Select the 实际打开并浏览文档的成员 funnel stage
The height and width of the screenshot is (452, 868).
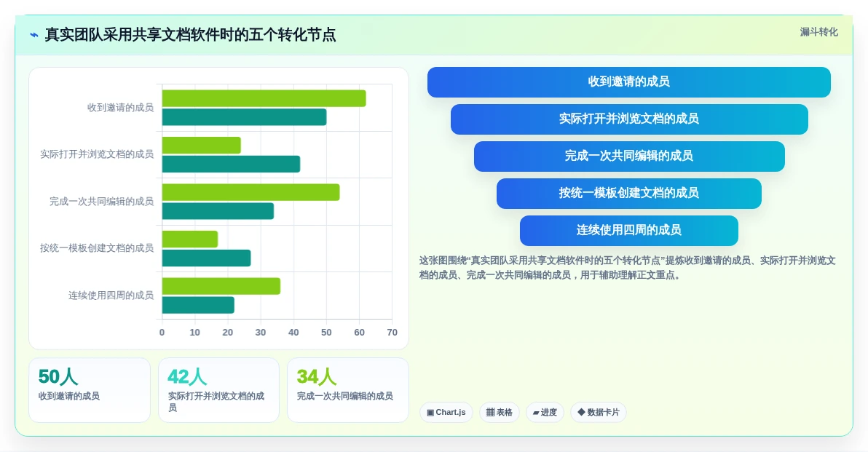[629, 119]
